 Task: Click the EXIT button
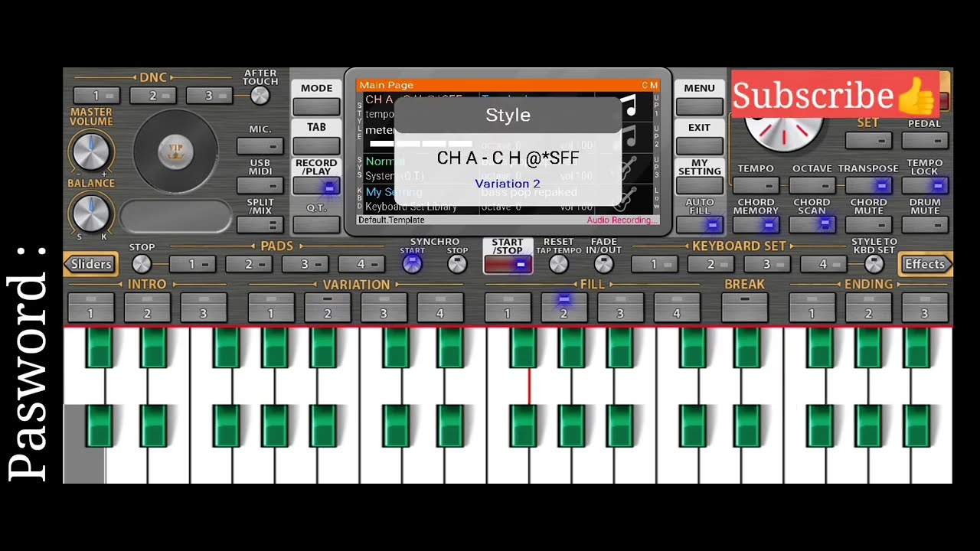[699, 145]
